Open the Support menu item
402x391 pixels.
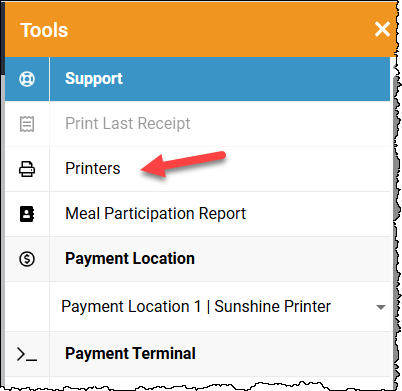click(197, 79)
